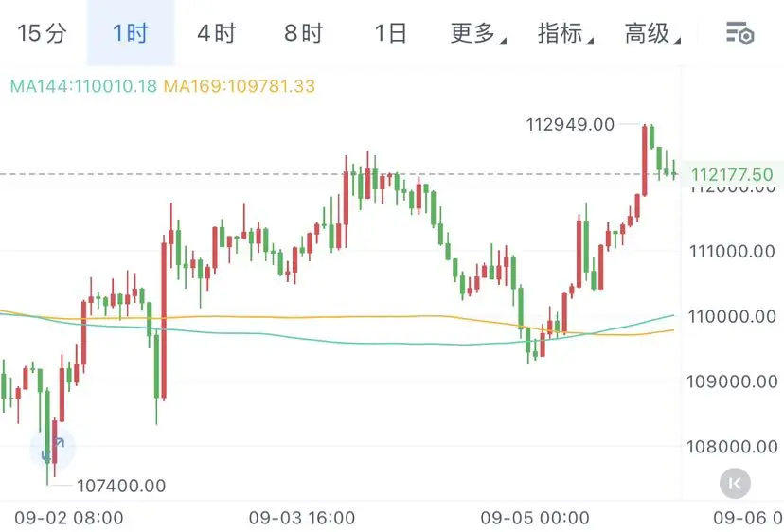Viewport: 784px width, 532px height.
Task: Click the 09-02 08:00 time label
Action: click(69, 518)
